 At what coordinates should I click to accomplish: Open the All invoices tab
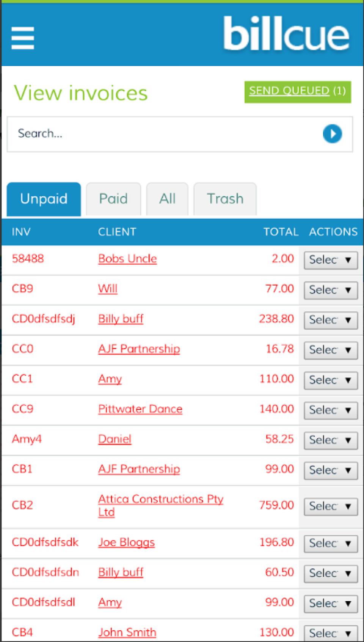[167, 199]
